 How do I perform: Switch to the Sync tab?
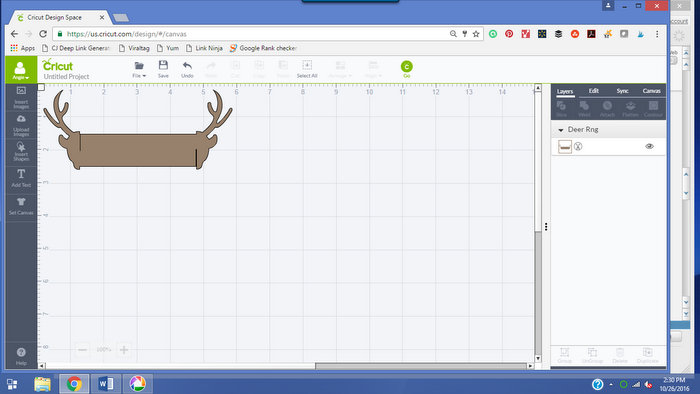pyautogui.click(x=622, y=91)
